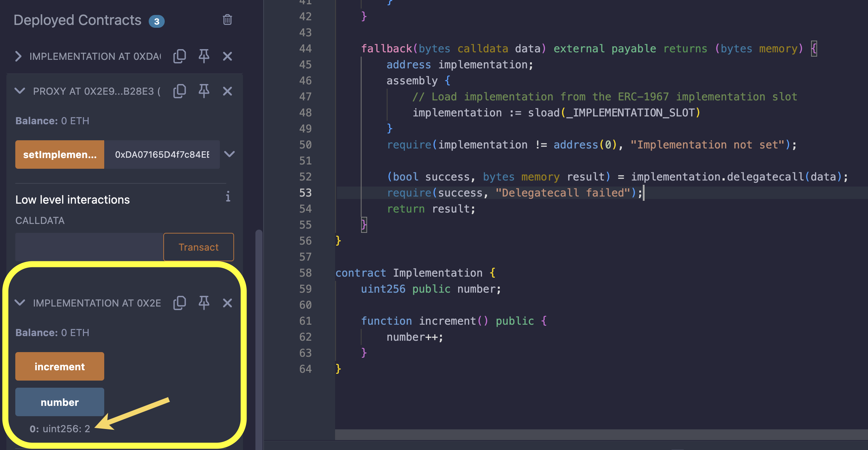Remove the first Implementation contract at 0xDA
This screenshot has width=868, height=450.
click(227, 56)
